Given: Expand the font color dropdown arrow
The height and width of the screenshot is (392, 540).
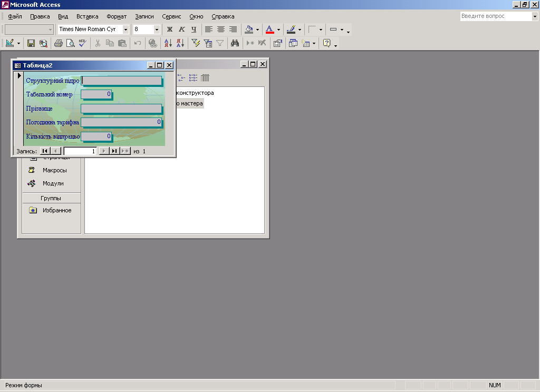Looking at the screenshot, I should (278, 30).
